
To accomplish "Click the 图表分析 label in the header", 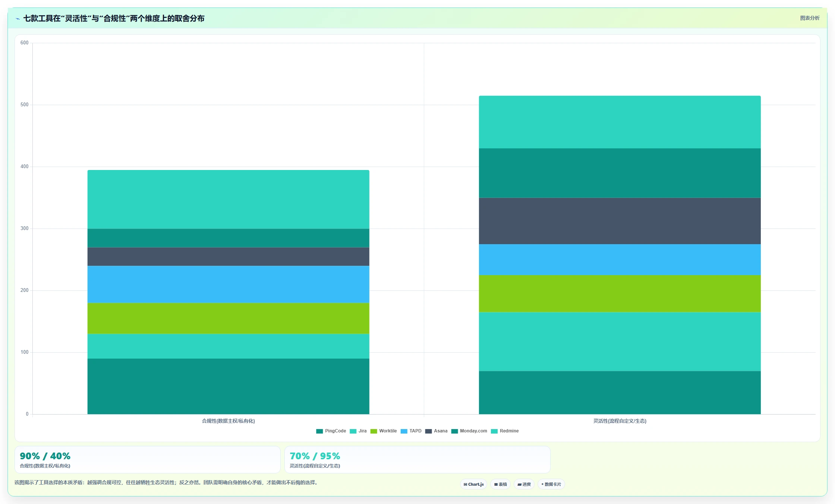I will click(x=810, y=18).
